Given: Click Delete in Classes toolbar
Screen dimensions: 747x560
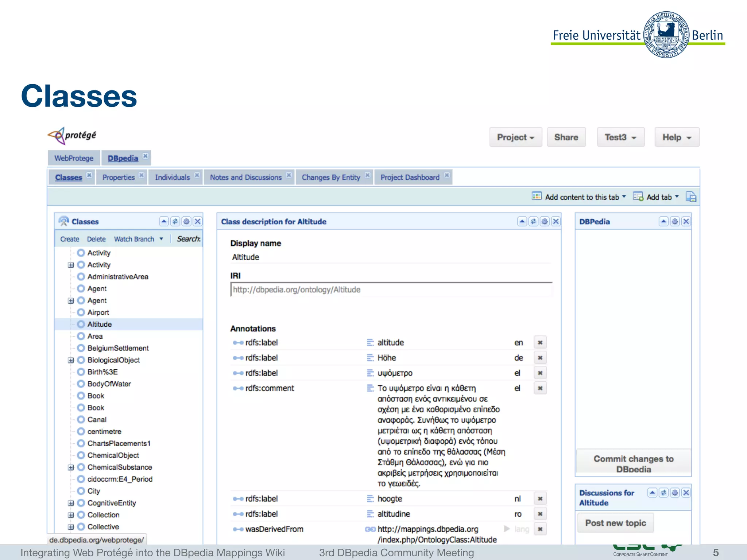Looking at the screenshot, I should (x=96, y=239).
